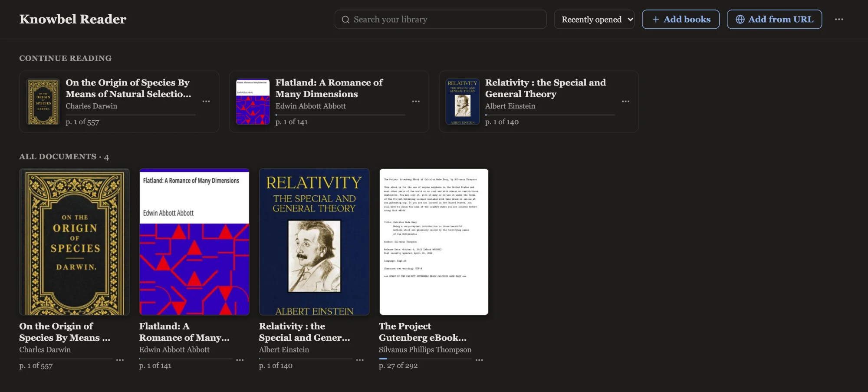This screenshot has height=392, width=868.
Task: Click grid title 'On the Origin of Species By Means ...'
Action: [65, 332]
